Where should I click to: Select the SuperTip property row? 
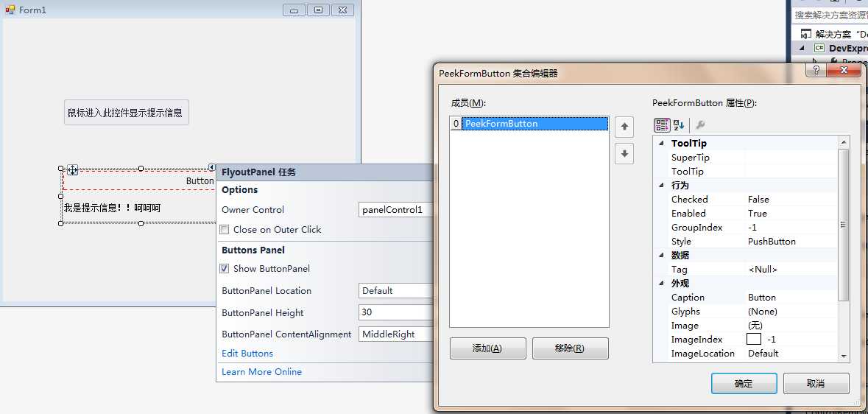coord(745,158)
